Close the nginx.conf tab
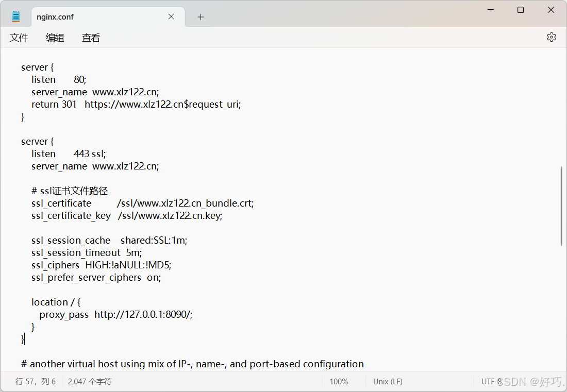Viewport: 567px width, 392px height. click(x=171, y=16)
